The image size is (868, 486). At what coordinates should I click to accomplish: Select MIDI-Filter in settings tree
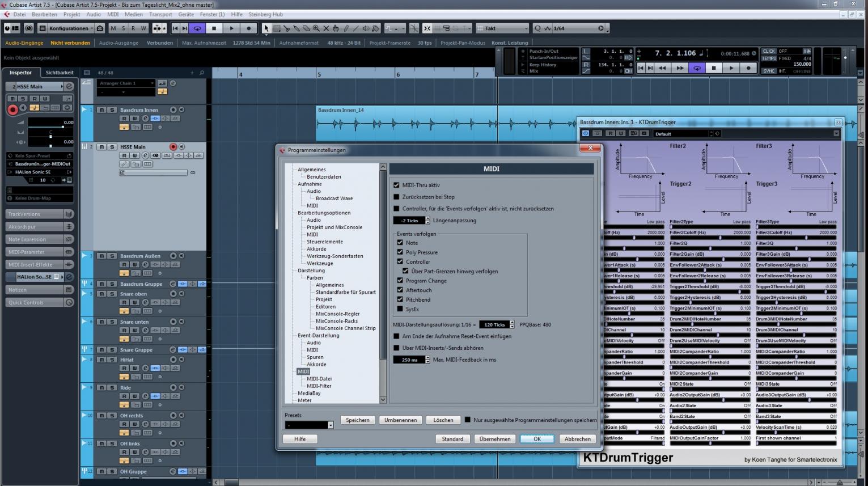[319, 386]
